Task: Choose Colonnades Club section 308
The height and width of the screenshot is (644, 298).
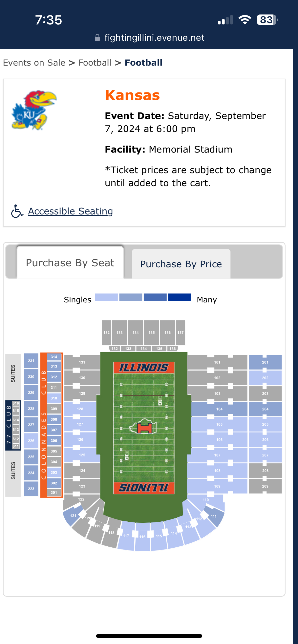Action: point(54,419)
